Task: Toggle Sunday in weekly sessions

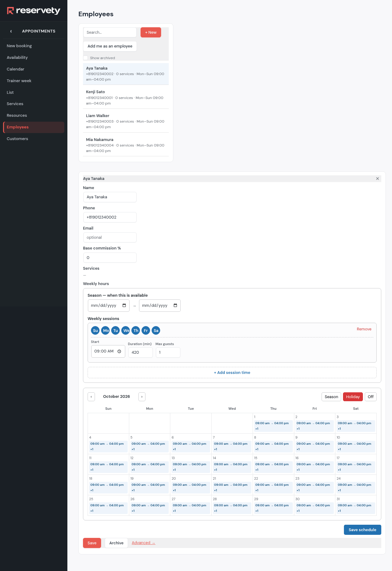Action: [x=95, y=330]
